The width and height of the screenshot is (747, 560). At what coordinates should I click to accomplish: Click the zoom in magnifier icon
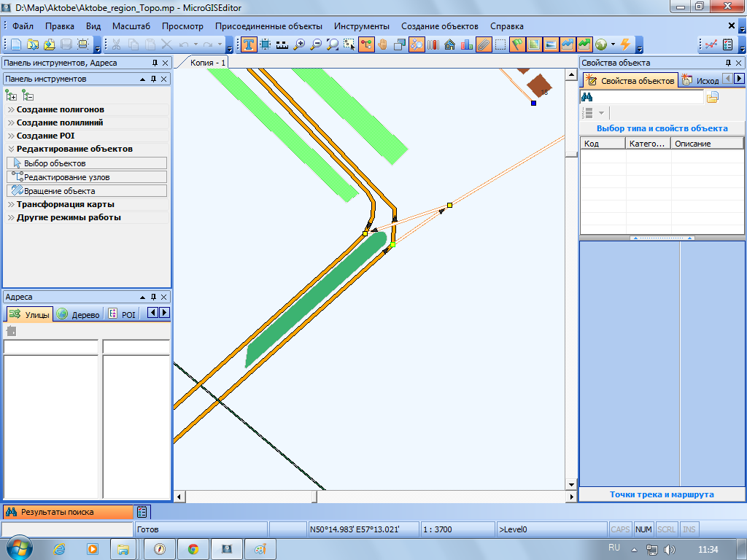coord(299,44)
